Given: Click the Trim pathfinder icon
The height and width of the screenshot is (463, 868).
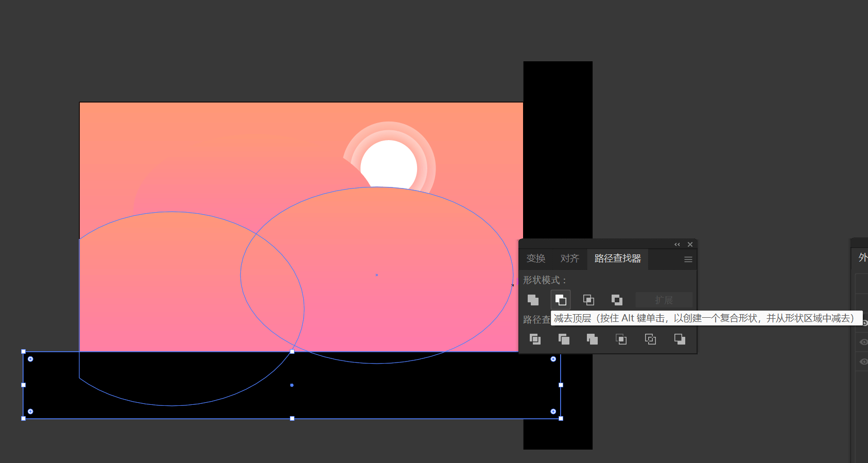Looking at the screenshot, I should point(564,339).
